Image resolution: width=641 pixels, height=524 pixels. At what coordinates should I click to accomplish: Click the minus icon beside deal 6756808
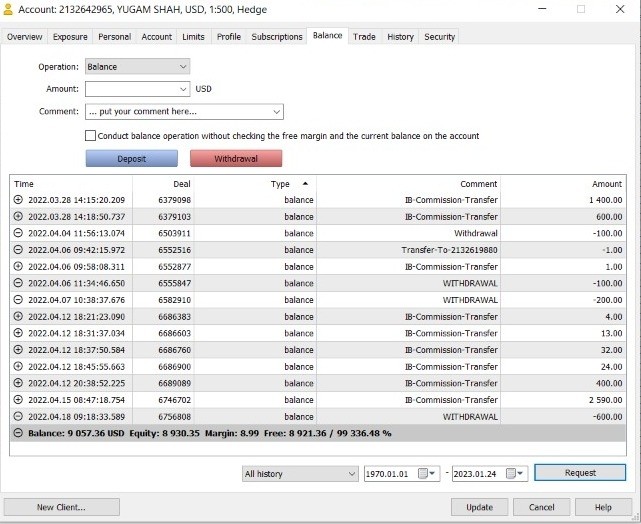(x=18, y=416)
